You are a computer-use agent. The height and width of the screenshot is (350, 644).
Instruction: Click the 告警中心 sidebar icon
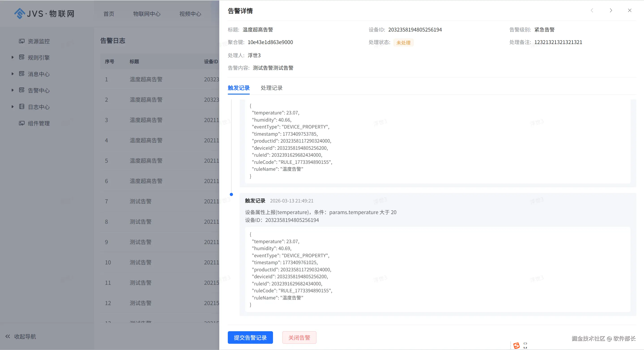(22, 90)
